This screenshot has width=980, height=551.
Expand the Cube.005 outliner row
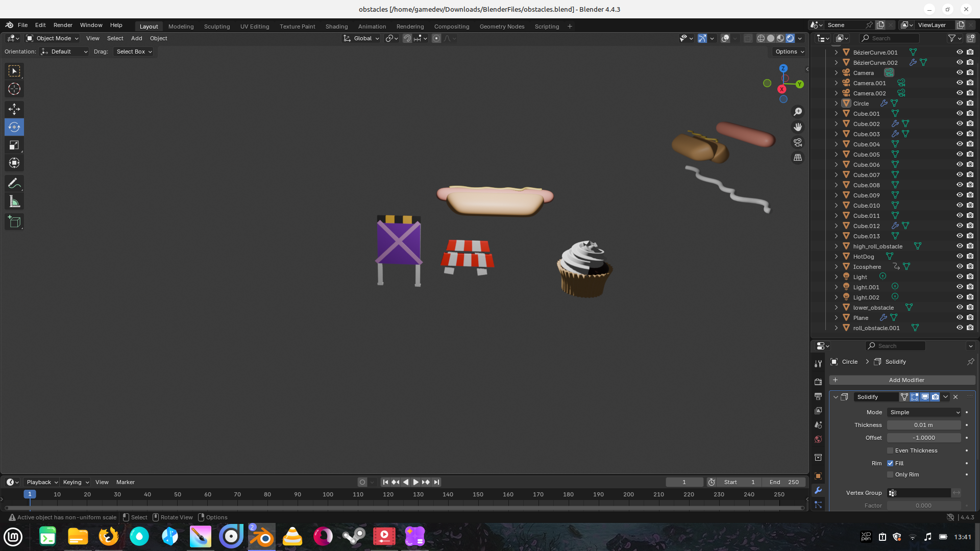coord(836,154)
